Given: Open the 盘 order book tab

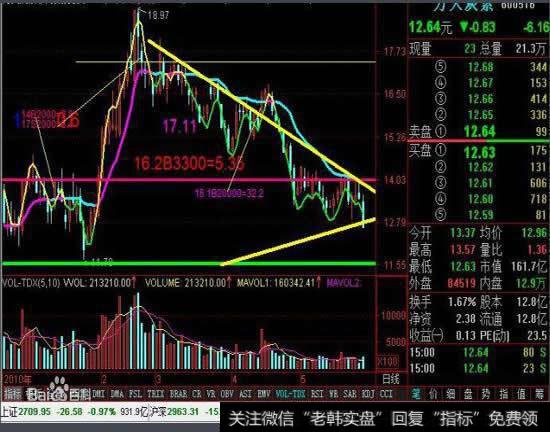Looking at the screenshot, I should pyautogui.click(x=468, y=394).
